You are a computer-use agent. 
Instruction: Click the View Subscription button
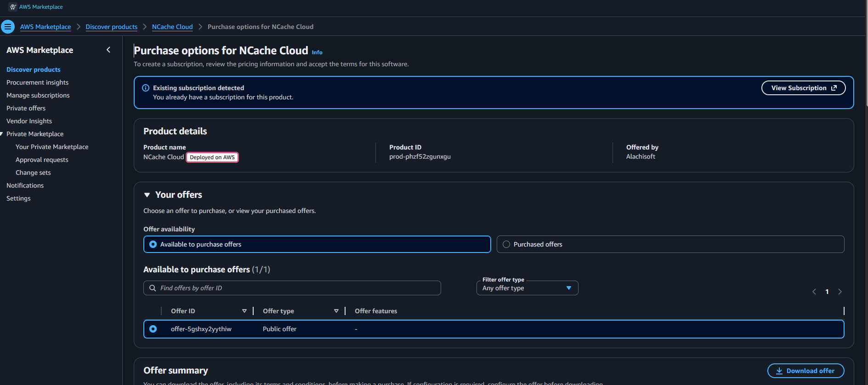[803, 88]
